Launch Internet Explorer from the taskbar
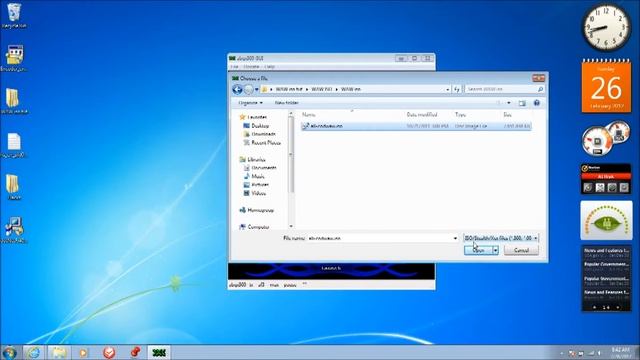Viewport: 640px width, 360px height. pyautogui.click(x=33, y=353)
